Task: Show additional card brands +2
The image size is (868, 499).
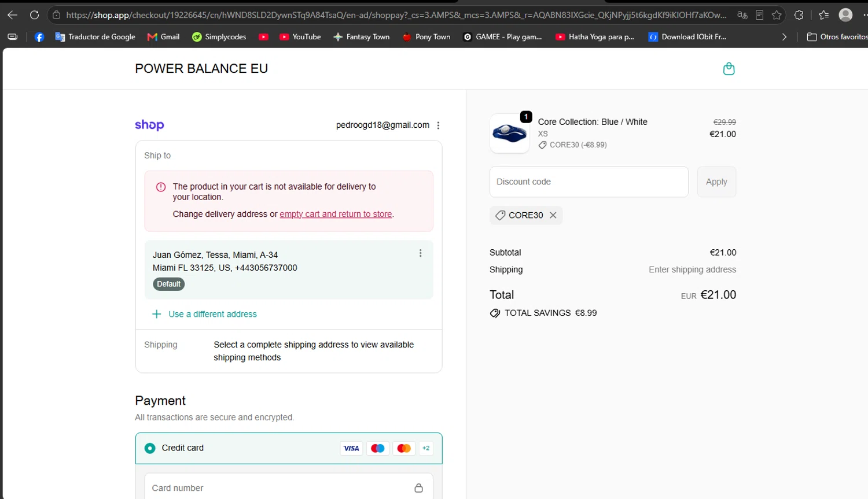Action: pos(426,448)
